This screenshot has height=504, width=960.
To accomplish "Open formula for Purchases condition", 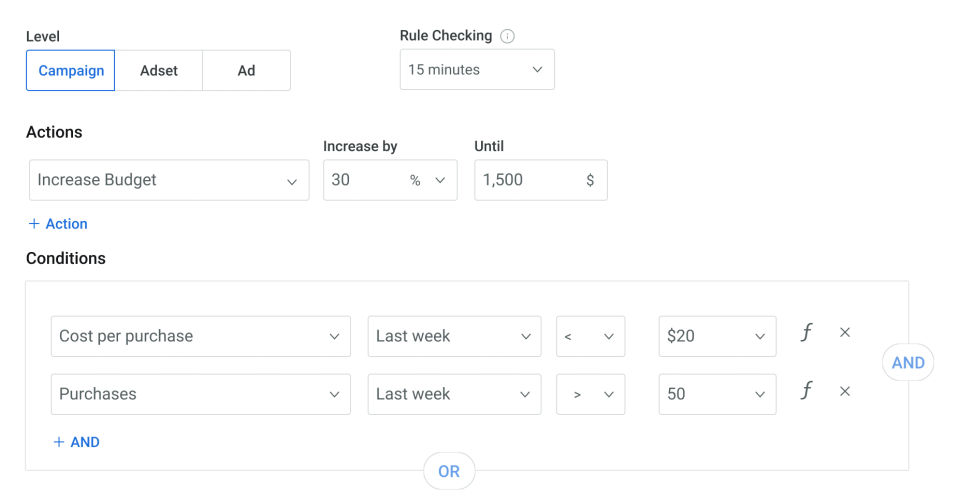I will pyautogui.click(x=806, y=391).
